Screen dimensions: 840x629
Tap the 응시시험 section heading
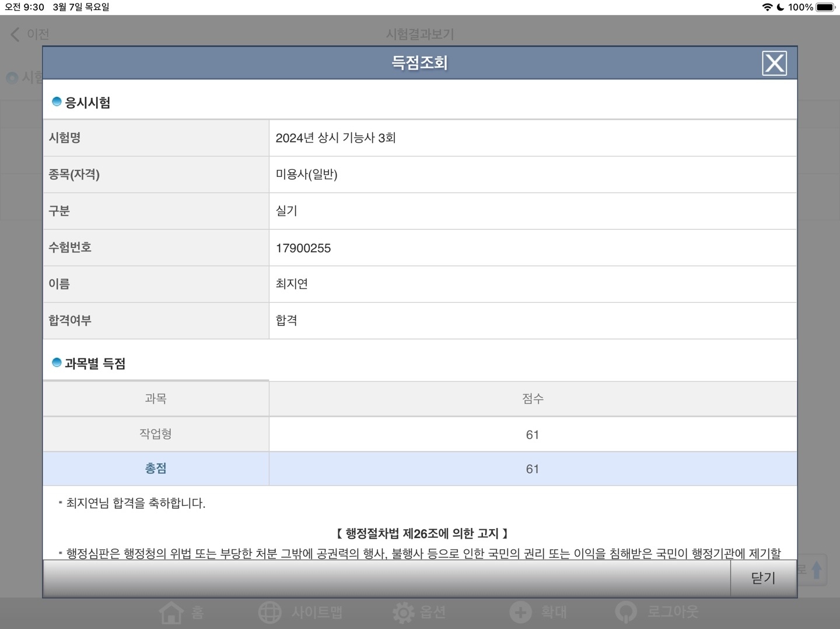(87, 103)
